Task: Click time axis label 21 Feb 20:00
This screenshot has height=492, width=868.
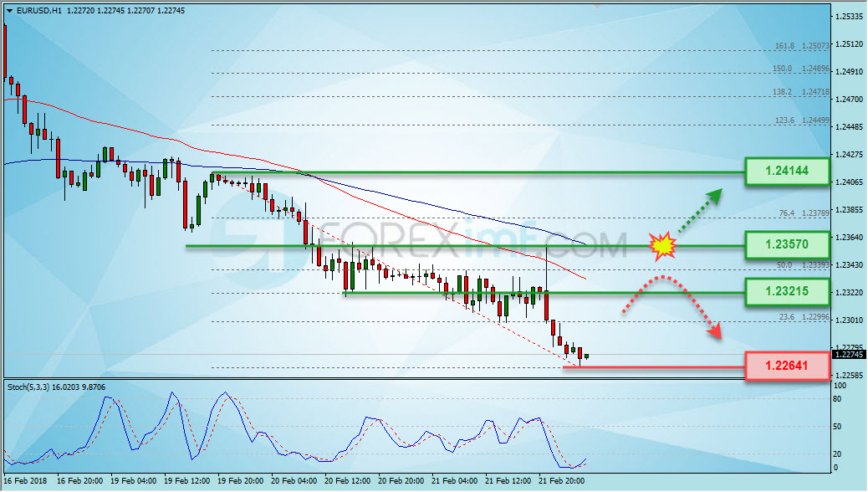Action: [561, 481]
